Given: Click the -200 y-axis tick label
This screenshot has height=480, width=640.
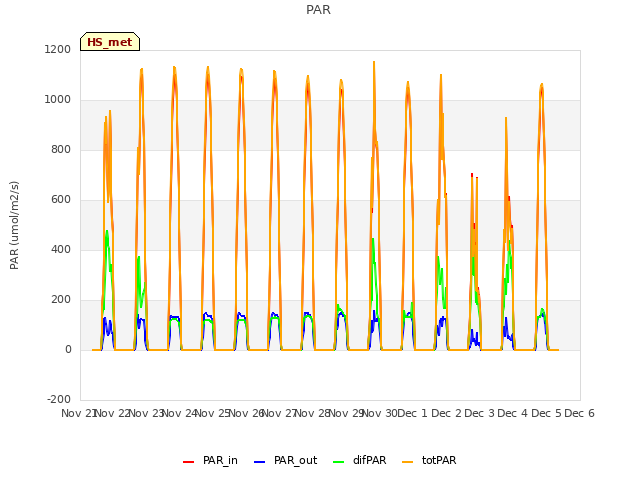Looking at the screenshot, I should 59,399.
